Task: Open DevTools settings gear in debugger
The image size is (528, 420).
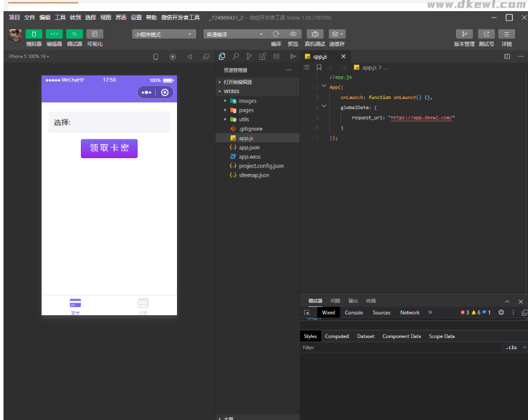Action: pos(501,313)
